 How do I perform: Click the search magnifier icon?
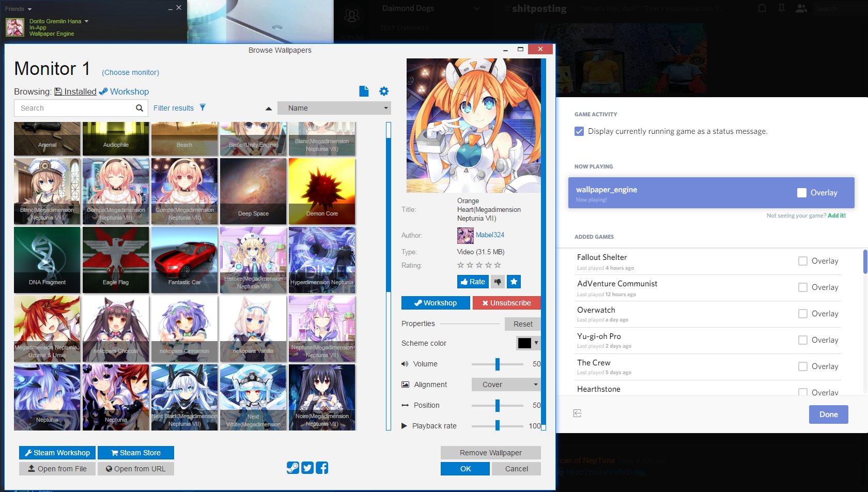pos(139,108)
